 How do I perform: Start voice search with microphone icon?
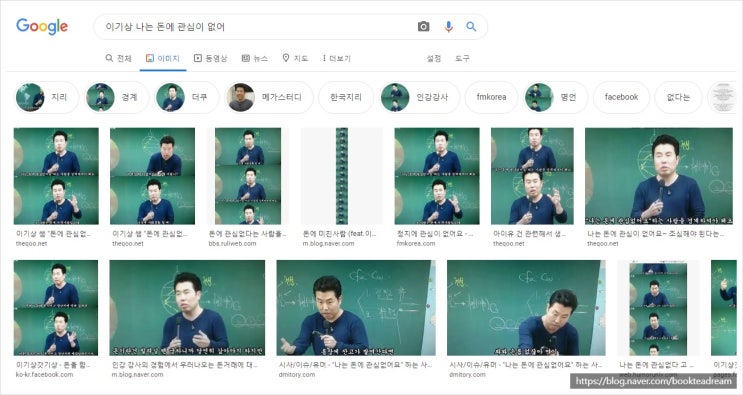pyautogui.click(x=448, y=27)
